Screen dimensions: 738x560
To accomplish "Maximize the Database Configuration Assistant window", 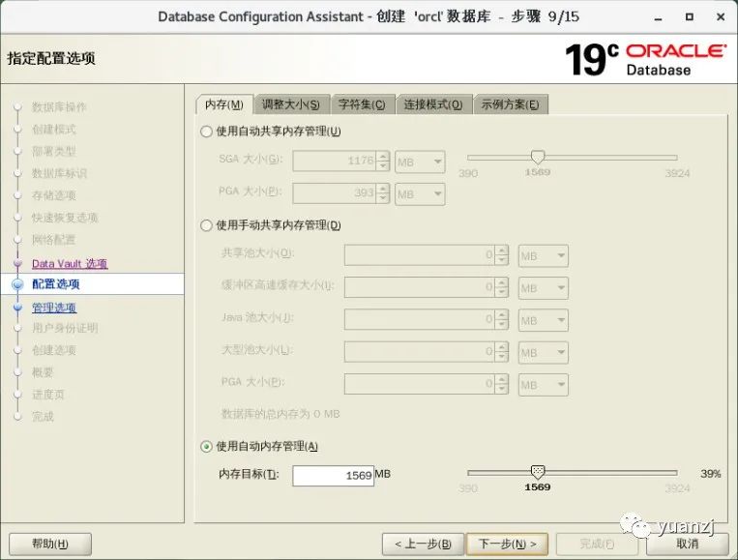I will 689,17.
